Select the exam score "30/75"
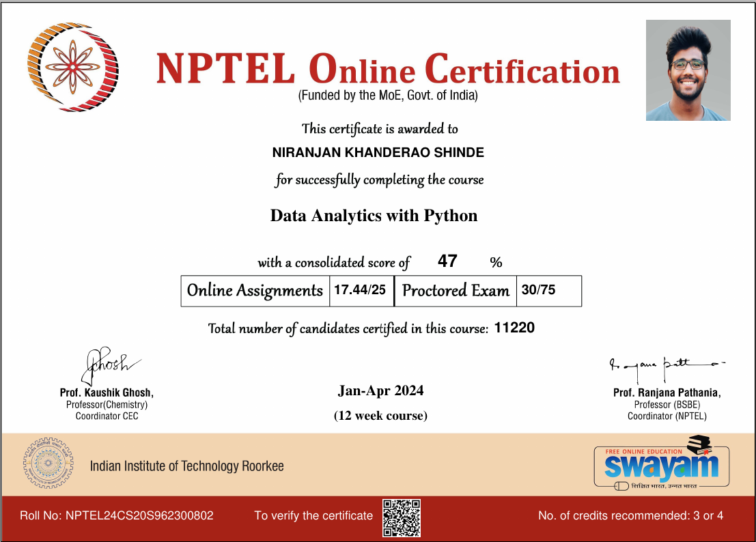Image resolution: width=756 pixels, height=542 pixels. pyautogui.click(x=539, y=290)
